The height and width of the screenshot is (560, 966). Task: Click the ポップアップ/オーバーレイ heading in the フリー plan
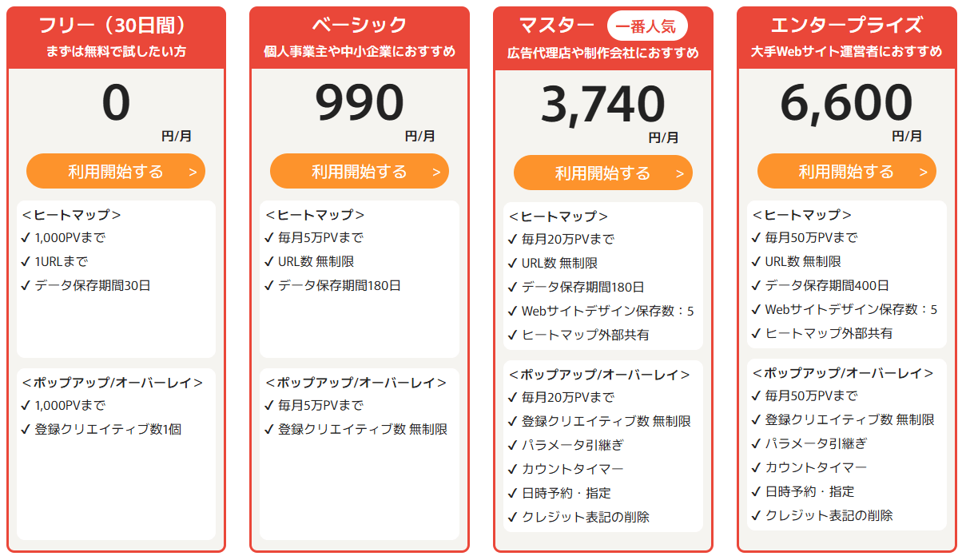click(113, 382)
